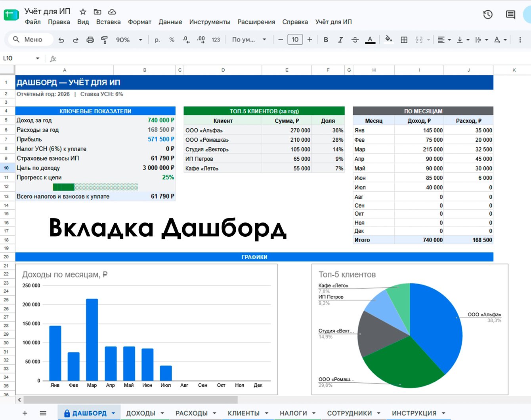
Task: Open the Расширения menu
Action: 256,22
